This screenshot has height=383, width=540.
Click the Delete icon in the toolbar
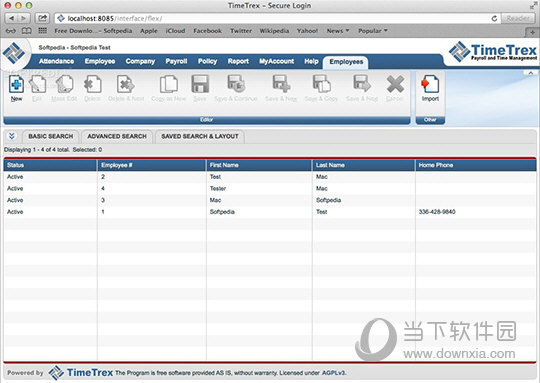click(92, 84)
